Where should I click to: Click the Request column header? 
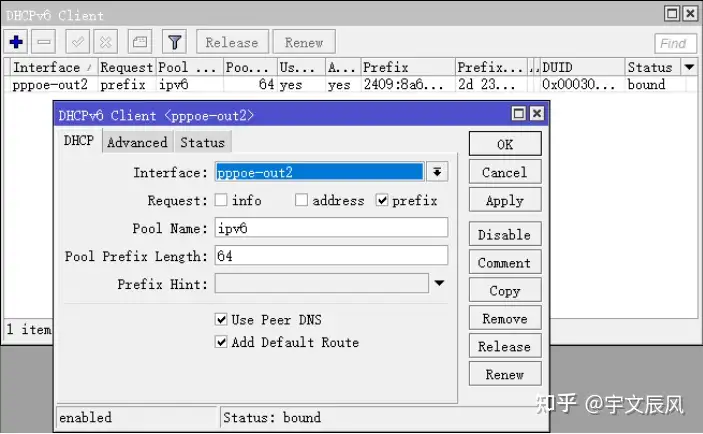(127, 67)
